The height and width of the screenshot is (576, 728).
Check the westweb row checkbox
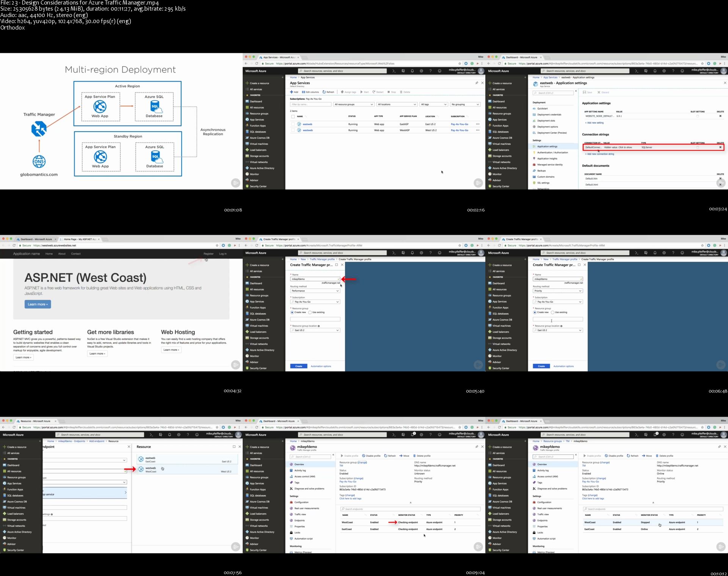293,130
